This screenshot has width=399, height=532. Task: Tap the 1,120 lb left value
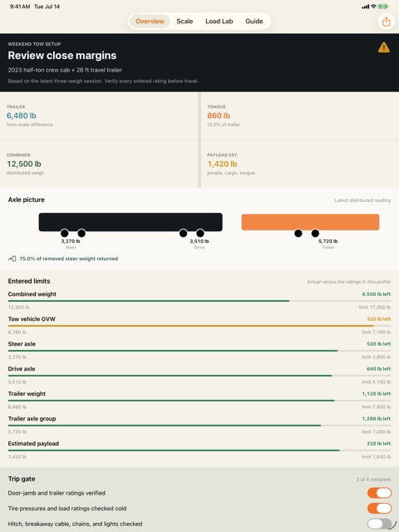coord(377,394)
